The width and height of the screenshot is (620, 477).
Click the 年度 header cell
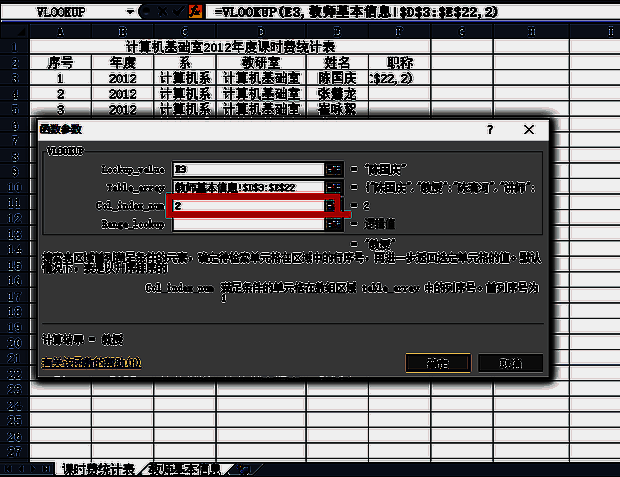click(123, 62)
